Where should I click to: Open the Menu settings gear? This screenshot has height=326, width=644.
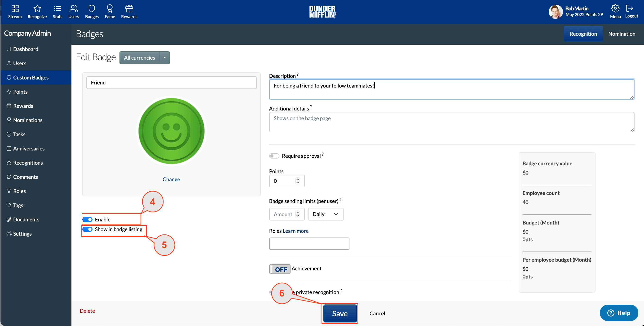(x=615, y=11)
